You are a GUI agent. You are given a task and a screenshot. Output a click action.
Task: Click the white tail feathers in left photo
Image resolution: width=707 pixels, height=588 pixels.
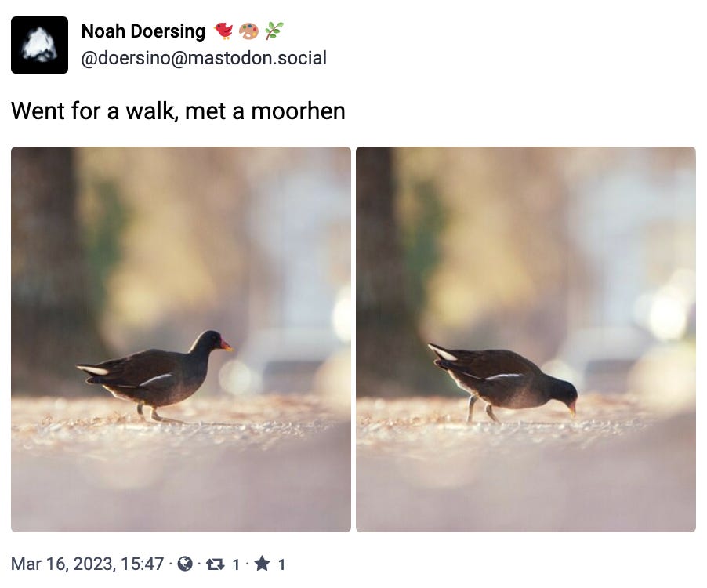click(93, 370)
